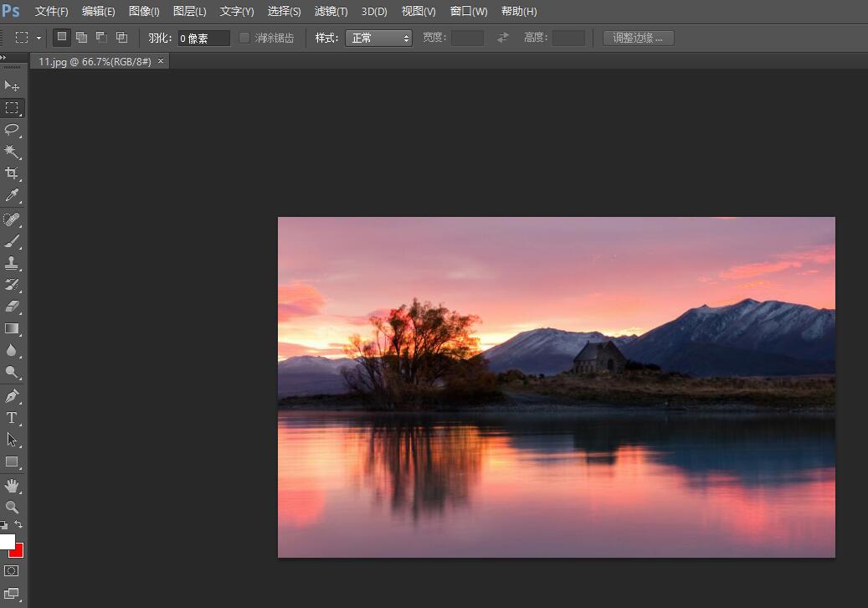Click the 高度 height input field

(x=568, y=38)
